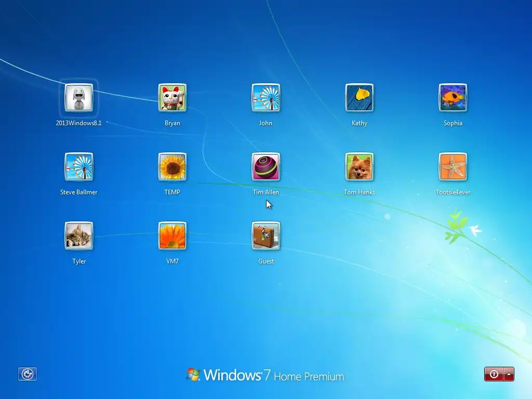Click the Sophia user name label

pyautogui.click(x=453, y=123)
